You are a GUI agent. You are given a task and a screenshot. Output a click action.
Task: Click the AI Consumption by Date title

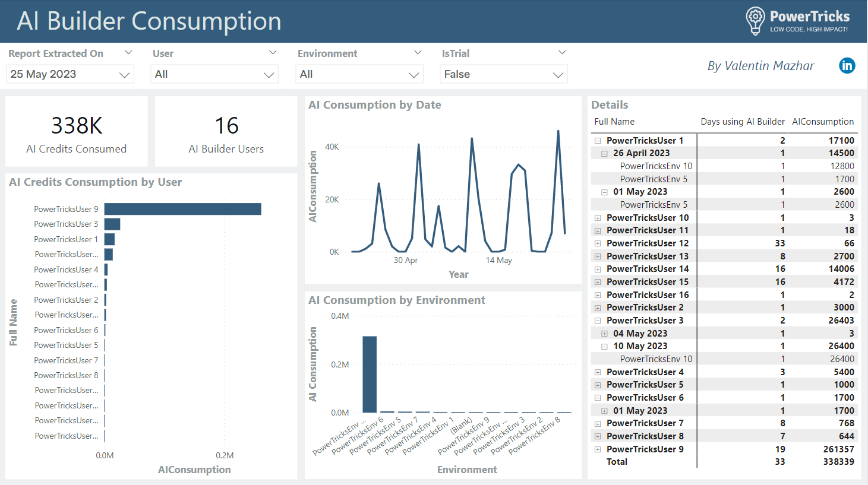[x=375, y=105]
